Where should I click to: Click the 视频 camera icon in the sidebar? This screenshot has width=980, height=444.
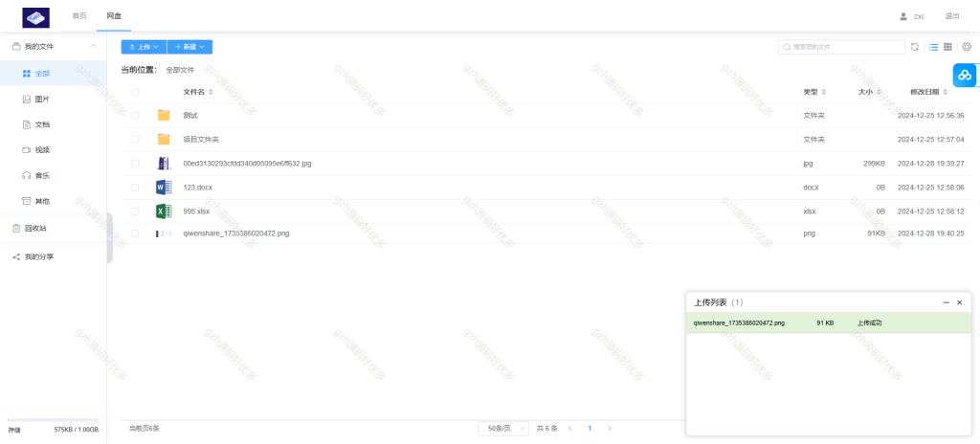tap(26, 150)
